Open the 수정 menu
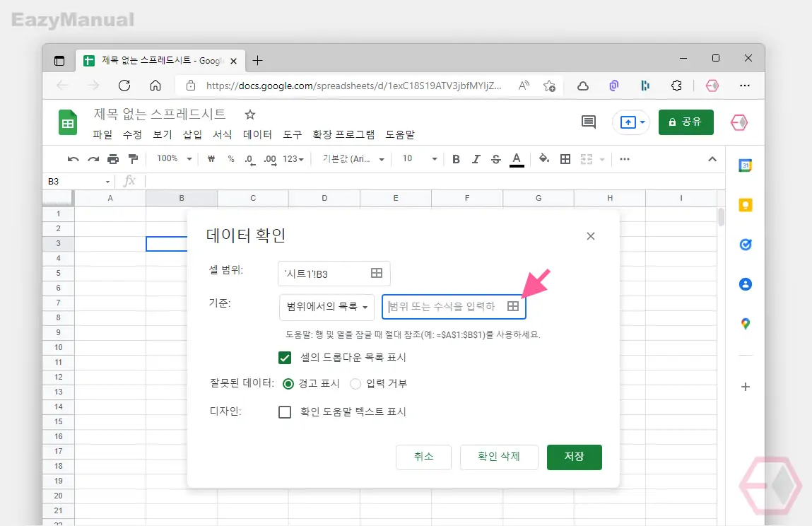The image size is (812, 526). coord(132,135)
